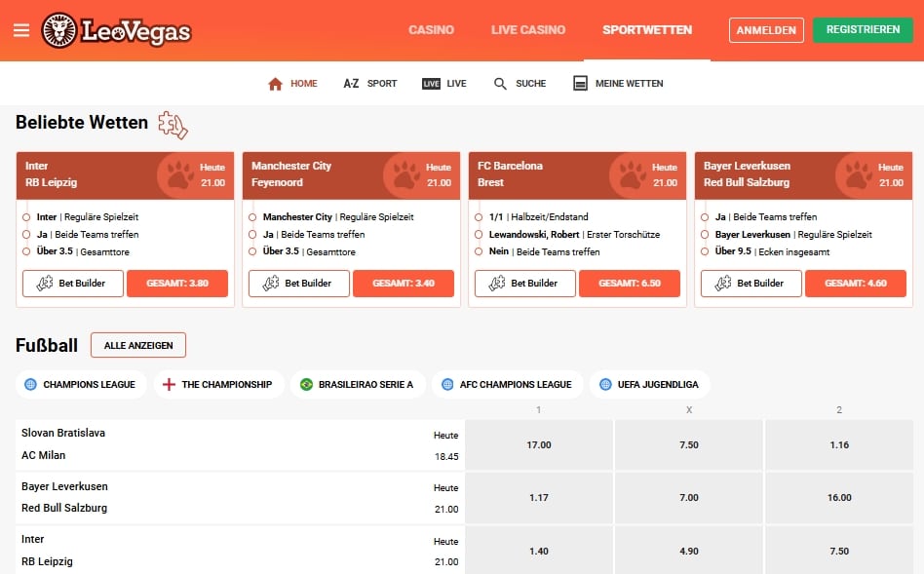924x574 pixels.
Task: Open the Slovan Bratislava vs AC Milan match
Action: click(x=240, y=445)
